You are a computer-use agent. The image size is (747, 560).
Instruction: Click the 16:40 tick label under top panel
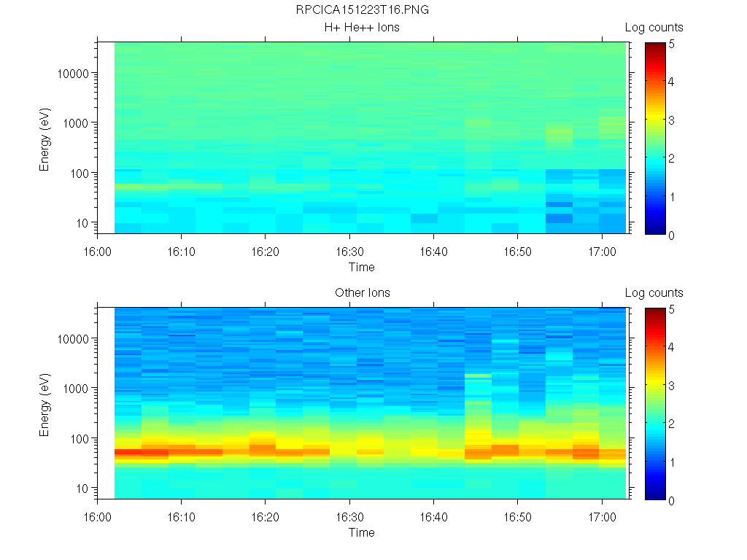pos(433,252)
